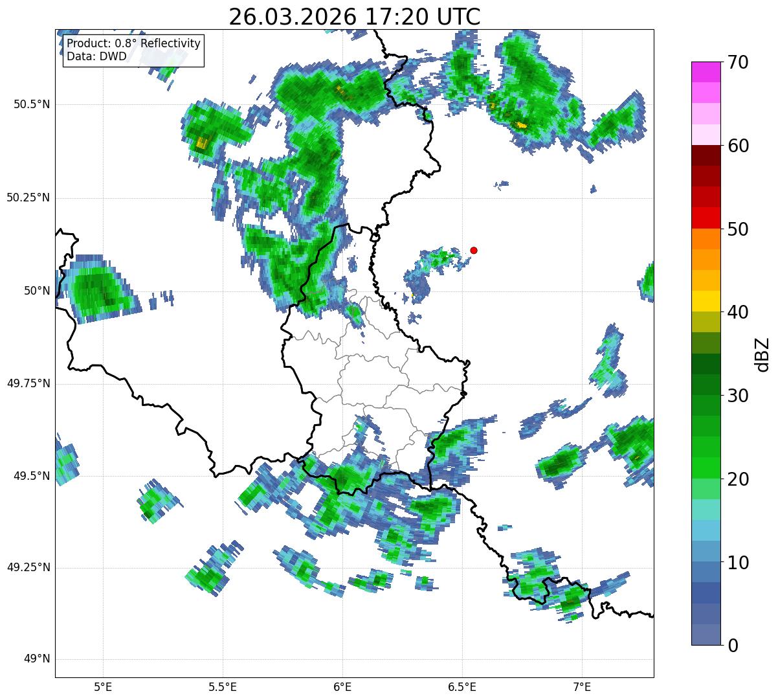Click the 5°E longitude label
This screenshot has width=778, height=700.
tap(103, 686)
